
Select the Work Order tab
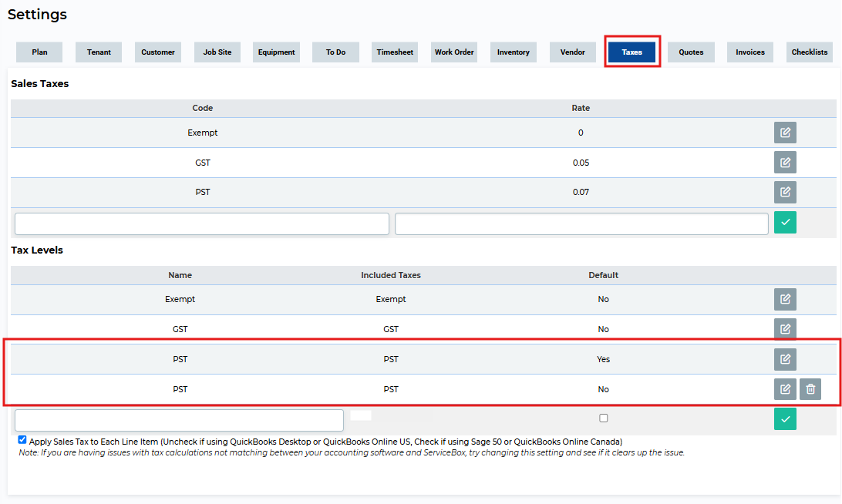(454, 52)
